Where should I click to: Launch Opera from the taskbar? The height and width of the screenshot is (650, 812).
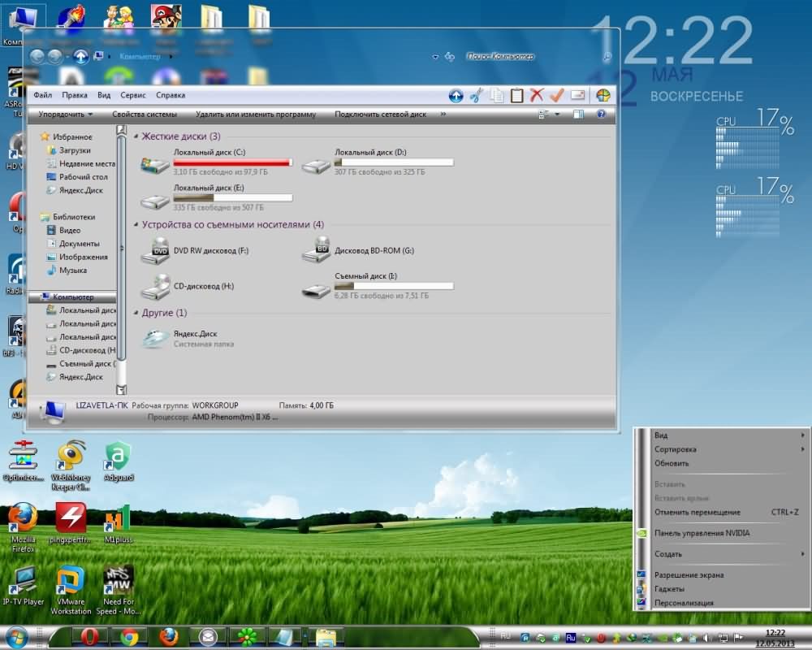[90, 636]
